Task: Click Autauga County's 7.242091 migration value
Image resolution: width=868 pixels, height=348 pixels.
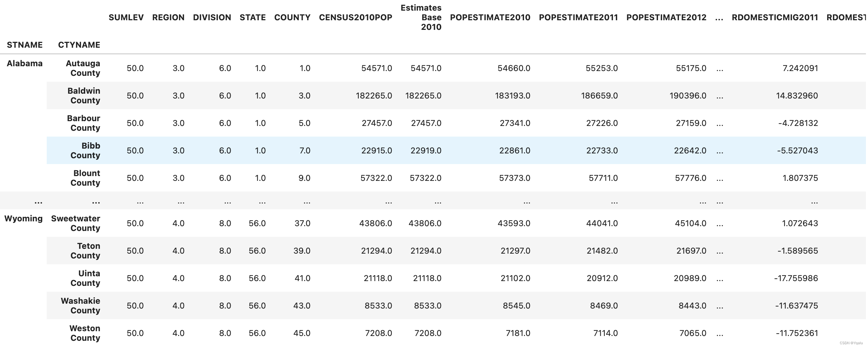Action: pos(800,68)
